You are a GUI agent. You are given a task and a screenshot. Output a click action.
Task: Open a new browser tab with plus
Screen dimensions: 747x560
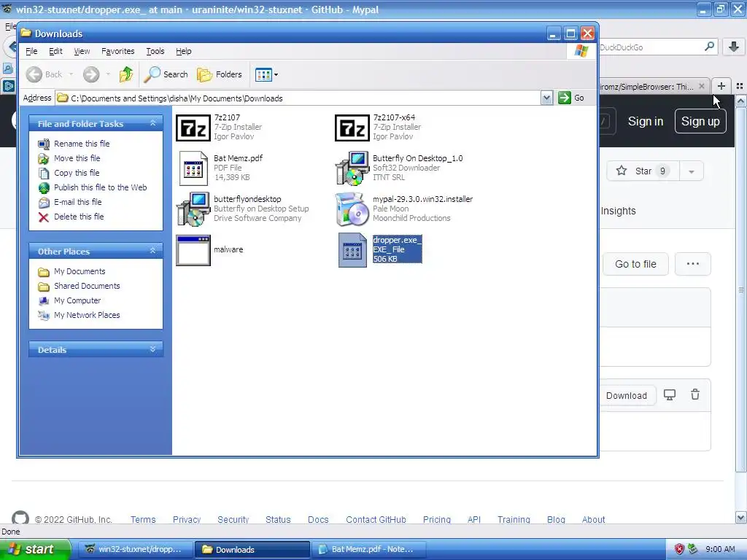tap(721, 86)
